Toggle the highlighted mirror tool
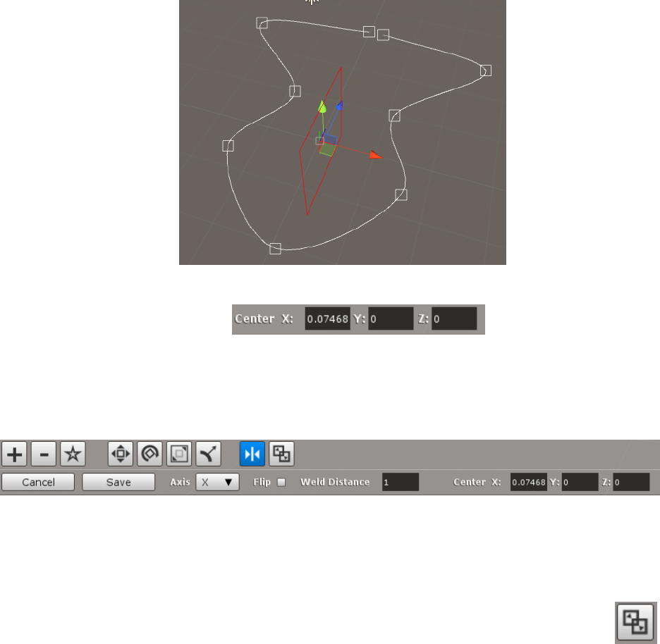This screenshot has width=660, height=644. click(x=252, y=454)
